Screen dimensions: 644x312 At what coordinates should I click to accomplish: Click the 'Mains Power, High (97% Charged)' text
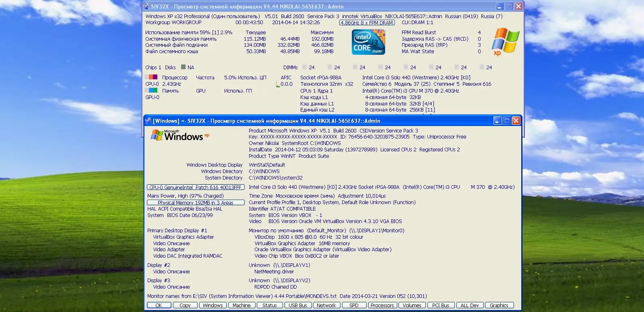186,196
